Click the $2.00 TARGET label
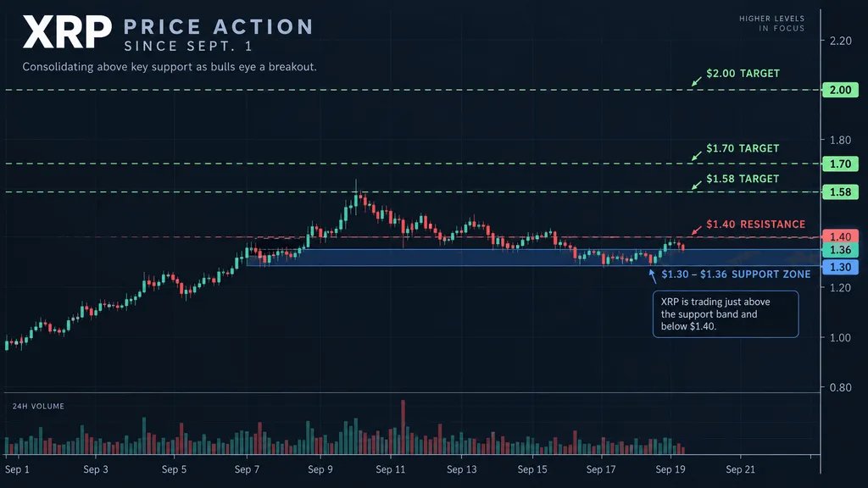868x488 pixels. coord(743,73)
